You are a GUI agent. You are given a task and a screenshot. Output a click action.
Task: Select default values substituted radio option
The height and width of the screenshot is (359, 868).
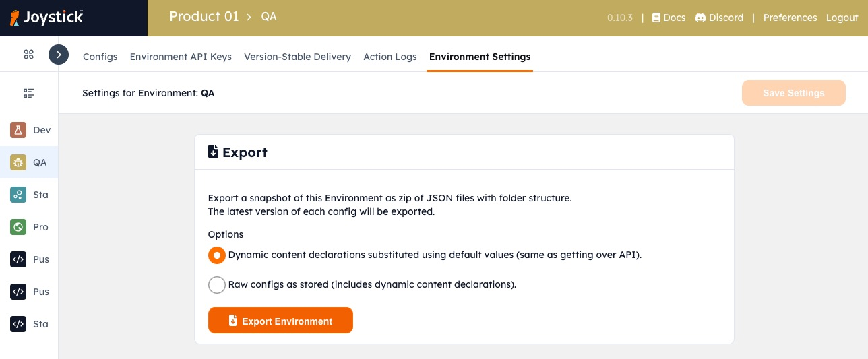pyautogui.click(x=217, y=255)
